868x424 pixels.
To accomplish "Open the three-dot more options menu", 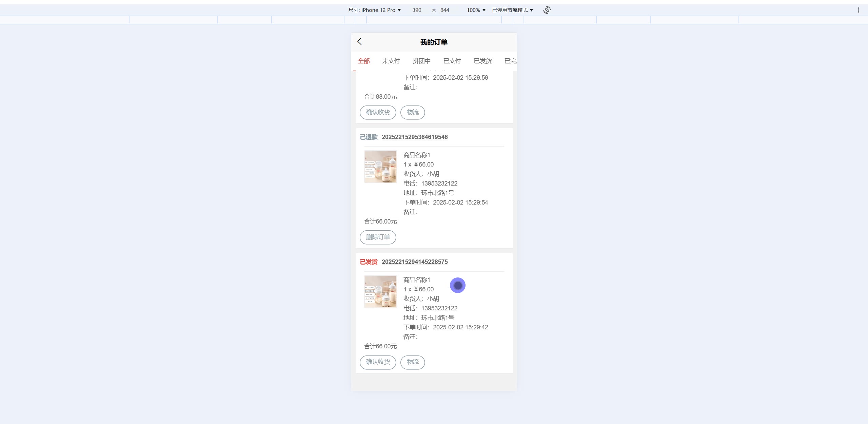I will coord(859,10).
